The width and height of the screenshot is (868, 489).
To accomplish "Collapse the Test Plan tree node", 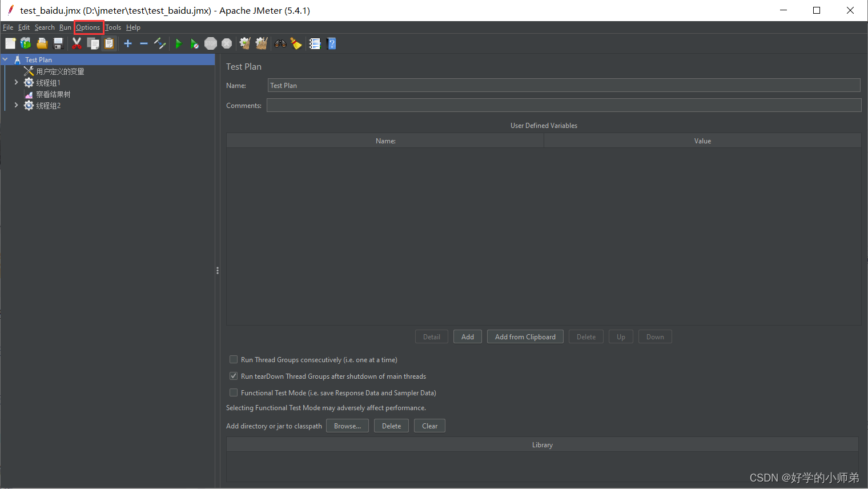I will point(5,59).
